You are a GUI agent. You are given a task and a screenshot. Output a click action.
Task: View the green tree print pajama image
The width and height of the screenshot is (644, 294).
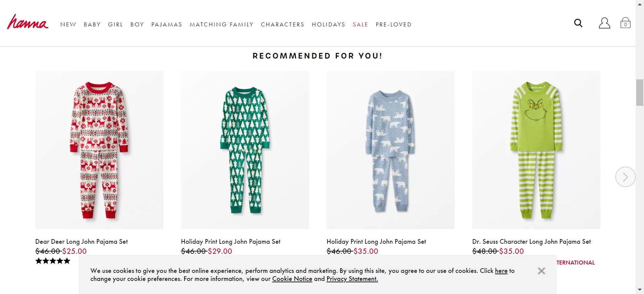coord(245,150)
